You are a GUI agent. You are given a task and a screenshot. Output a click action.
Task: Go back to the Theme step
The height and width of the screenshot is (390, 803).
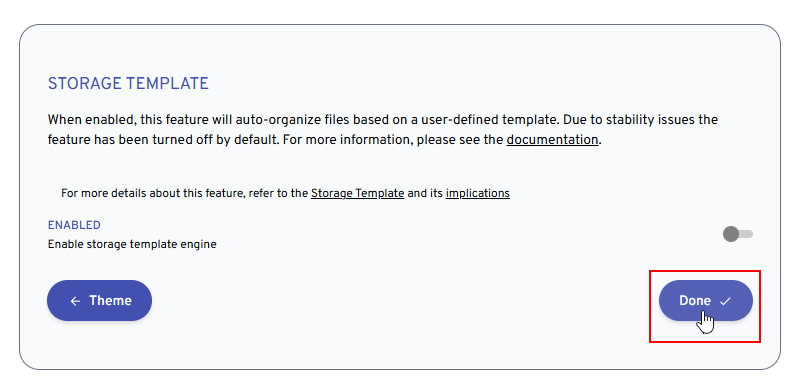[99, 300]
